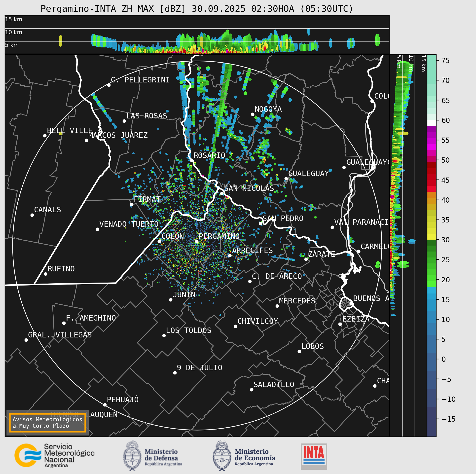The height and width of the screenshot is (474, 476).
Task: Click the San Nicolás city marker
Action: point(222,193)
